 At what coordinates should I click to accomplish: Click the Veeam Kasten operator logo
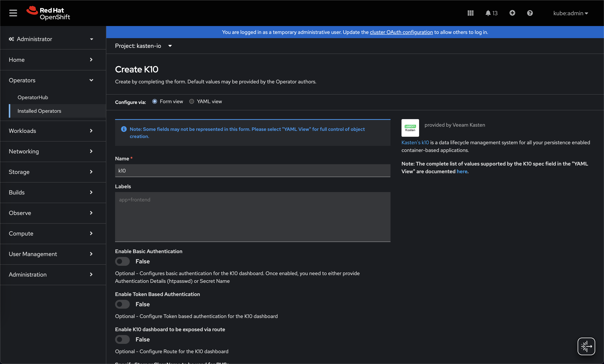tap(410, 128)
